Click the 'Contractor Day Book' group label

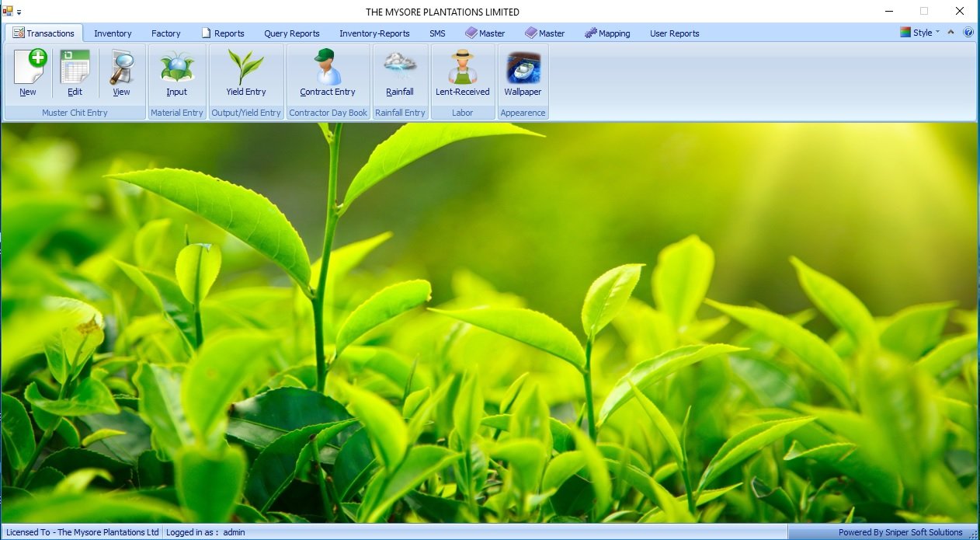pyautogui.click(x=328, y=113)
